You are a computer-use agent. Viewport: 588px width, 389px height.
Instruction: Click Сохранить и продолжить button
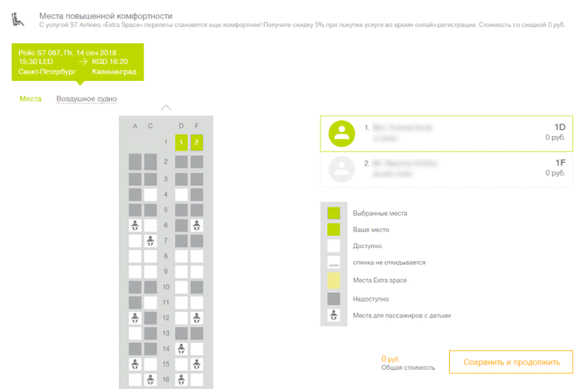point(510,362)
